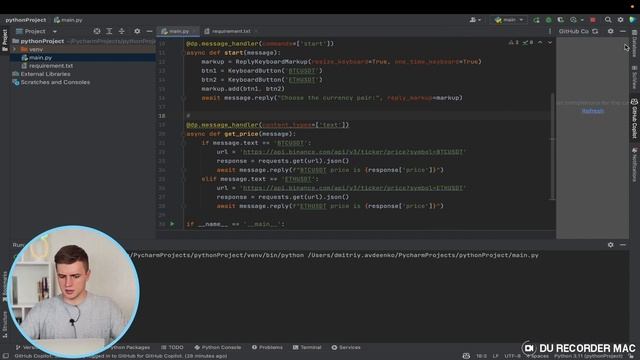This screenshot has width=640, height=360.
Task: Go to next highlighted error arrow
Action: tap(550, 42)
